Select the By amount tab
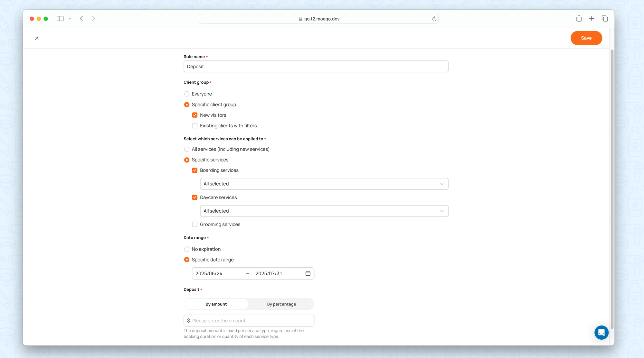 coord(216,304)
